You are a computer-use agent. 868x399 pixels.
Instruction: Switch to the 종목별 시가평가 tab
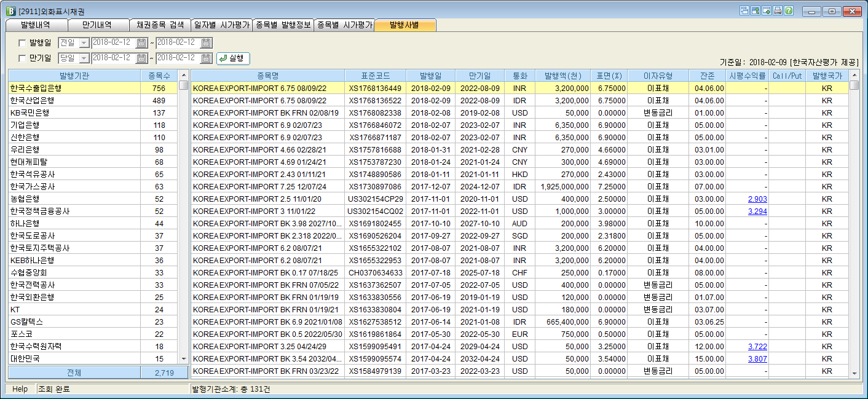coord(344,25)
